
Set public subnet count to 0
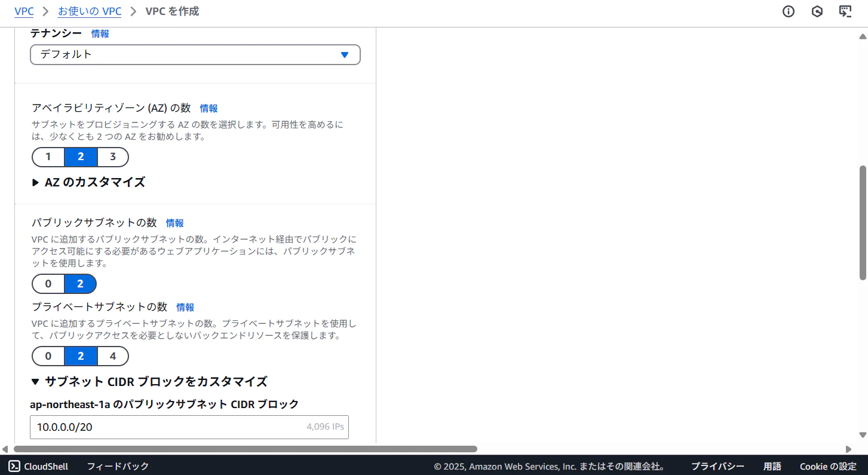pos(48,284)
